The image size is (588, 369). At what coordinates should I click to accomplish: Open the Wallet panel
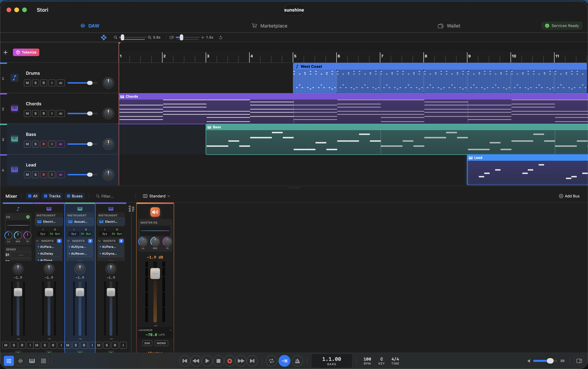pos(449,26)
